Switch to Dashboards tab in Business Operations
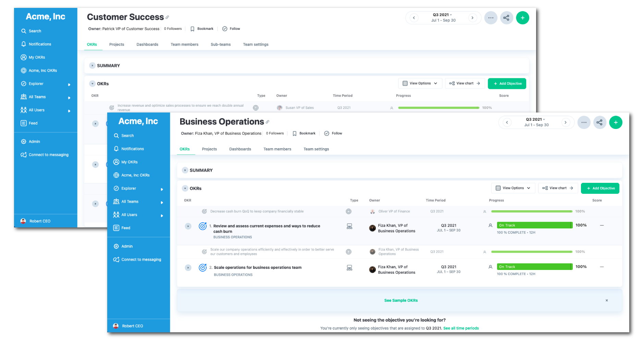The height and width of the screenshot is (343, 644). 240,149
